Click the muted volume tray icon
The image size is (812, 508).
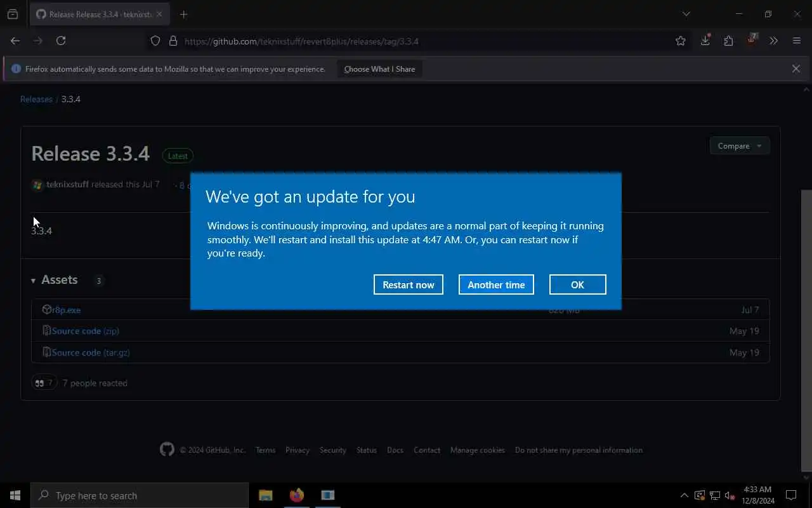pyautogui.click(x=730, y=495)
